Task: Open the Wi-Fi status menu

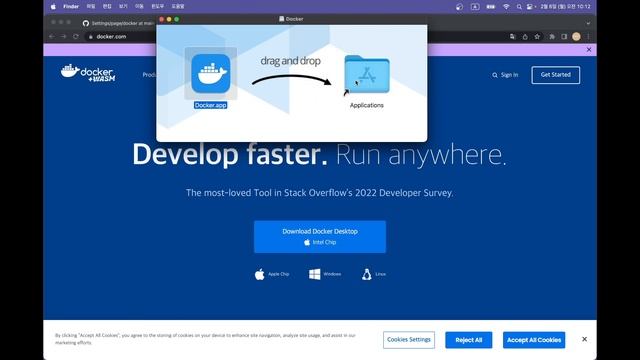Action: [x=506, y=7]
